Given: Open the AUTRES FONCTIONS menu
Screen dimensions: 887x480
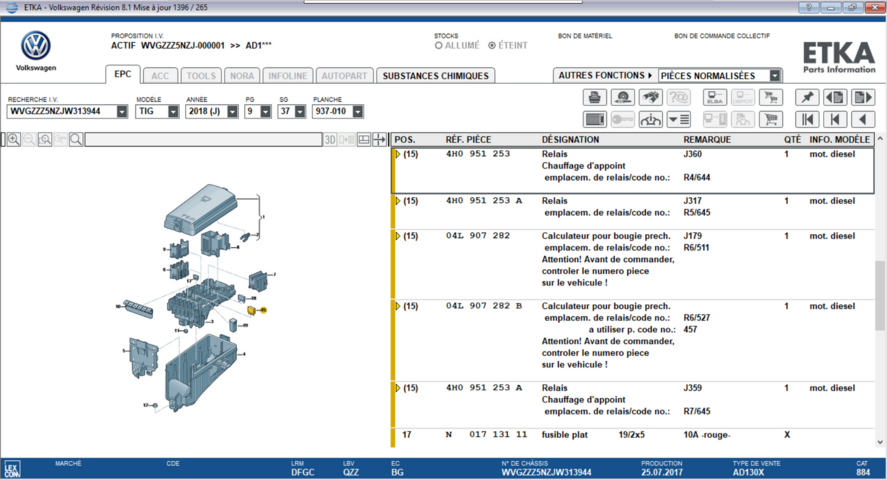Looking at the screenshot, I should pyautogui.click(x=605, y=76).
